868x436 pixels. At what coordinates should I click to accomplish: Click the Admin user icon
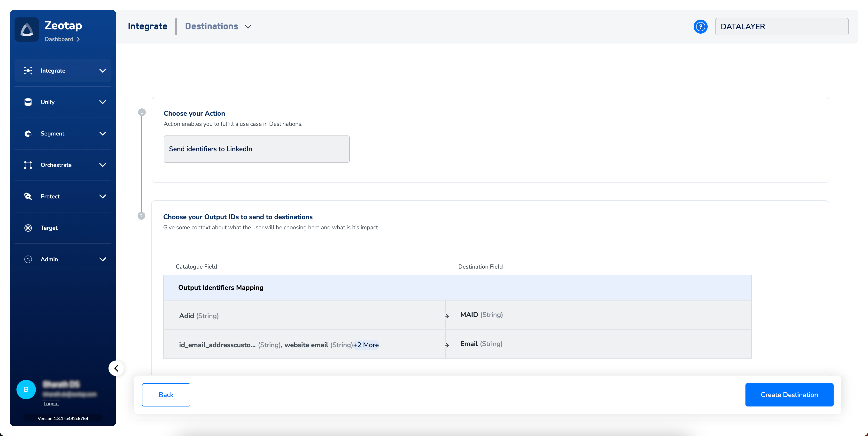[x=28, y=259]
